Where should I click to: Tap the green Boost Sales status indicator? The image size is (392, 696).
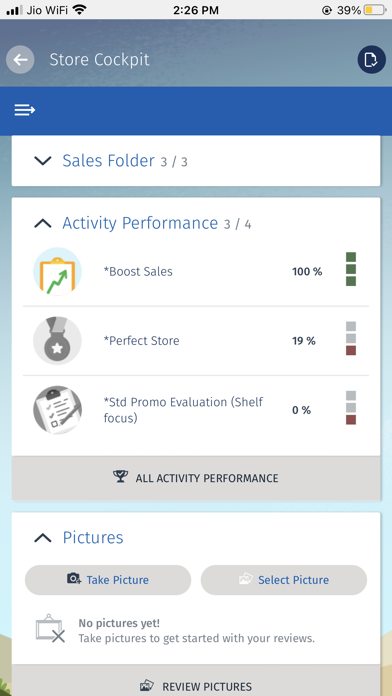pyautogui.click(x=351, y=269)
